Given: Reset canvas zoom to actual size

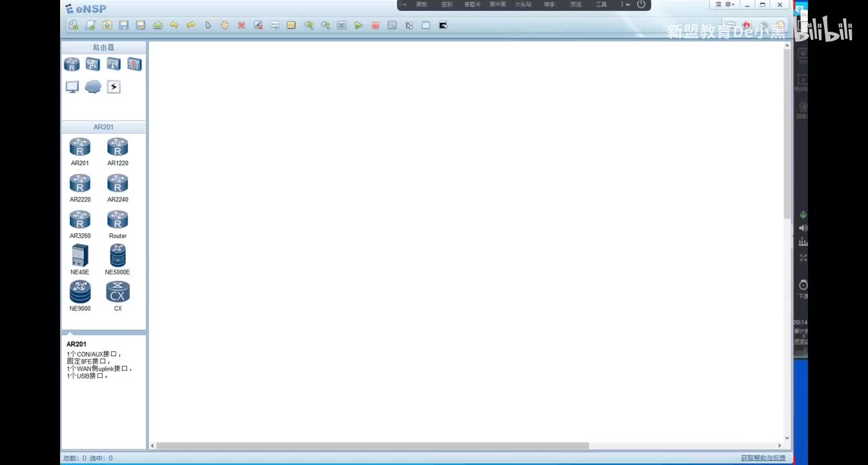Looking at the screenshot, I should (x=342, y=25).
